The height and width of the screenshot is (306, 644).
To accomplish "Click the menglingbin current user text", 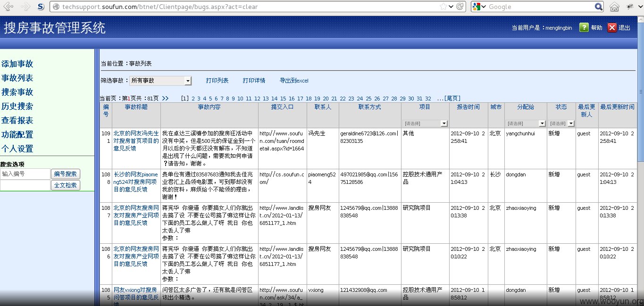I will [x=559, y=28].
